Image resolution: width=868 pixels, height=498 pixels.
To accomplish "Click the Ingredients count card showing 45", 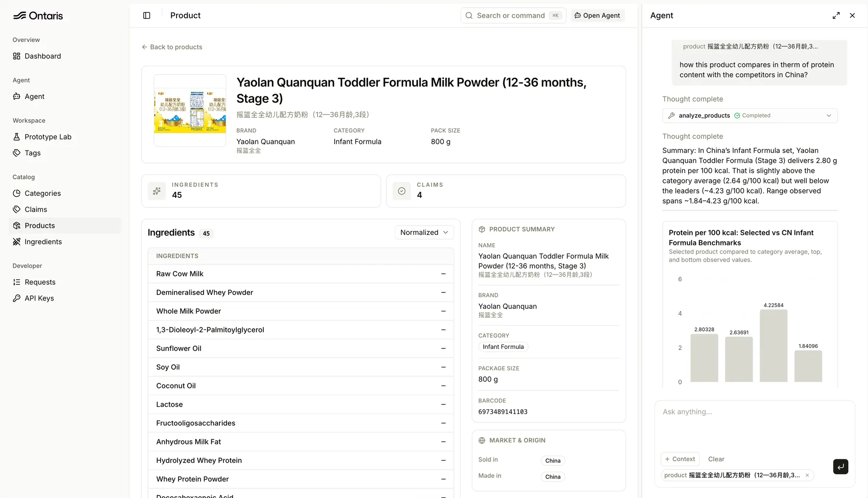I will coord(261,191).
